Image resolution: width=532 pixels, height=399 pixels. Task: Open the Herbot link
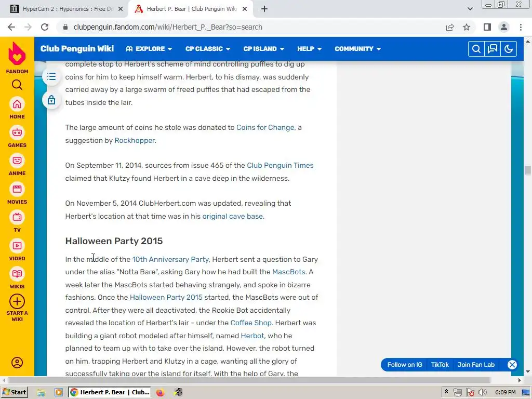(252, 336)
